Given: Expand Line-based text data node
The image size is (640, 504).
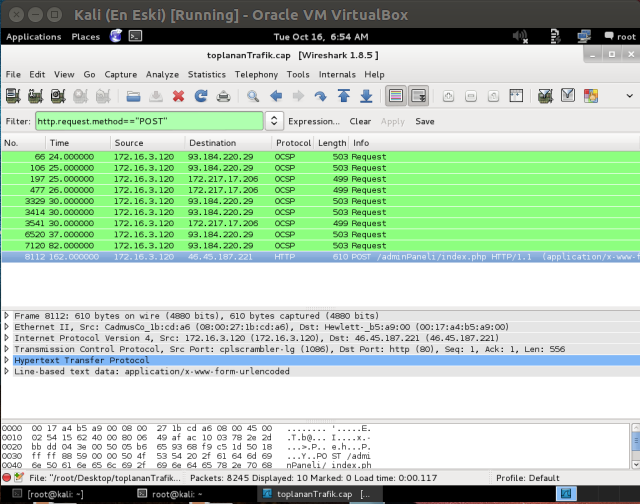Looking at the screenshot, I should 7,371.
